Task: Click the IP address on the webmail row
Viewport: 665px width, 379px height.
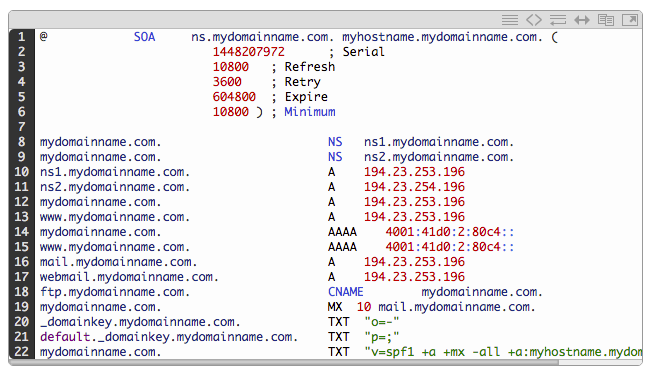Action: click(x=414, y=277)
